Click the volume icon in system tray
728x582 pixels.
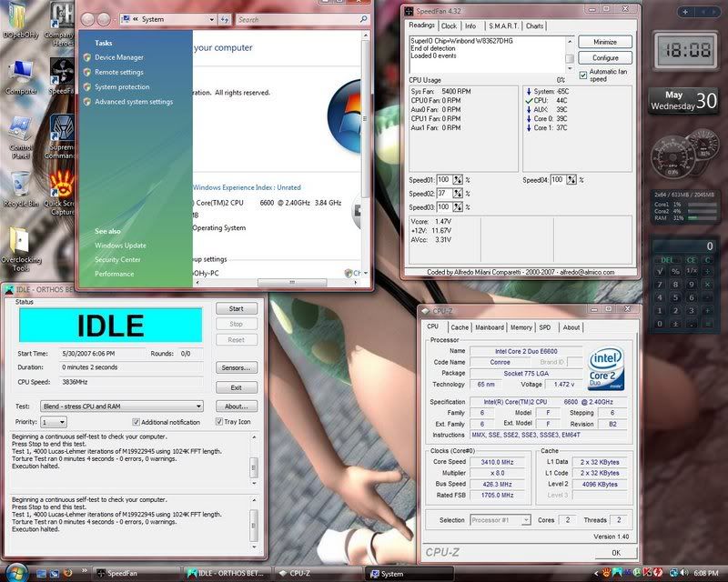tap(684, 573)
